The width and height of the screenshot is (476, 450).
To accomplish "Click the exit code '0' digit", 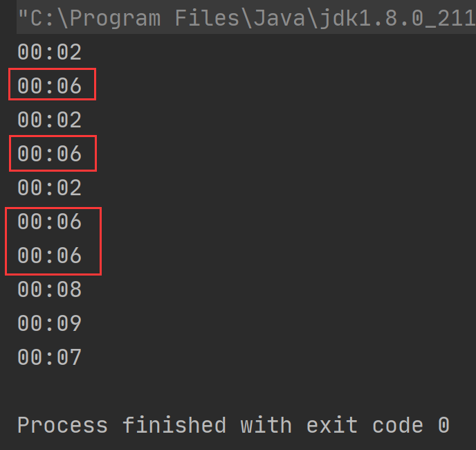I will (443, 425).
